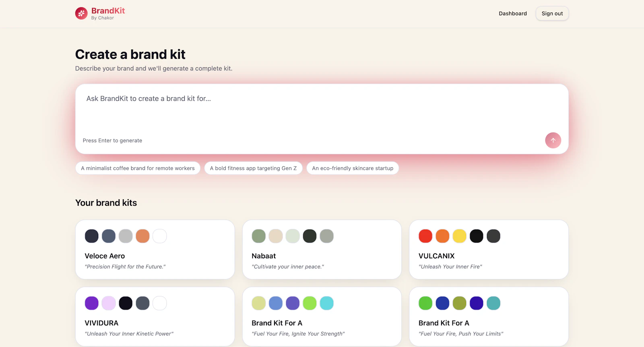This screenshot has width=644, height=347.
Task: Select black swatch in VULCANIX
Action: 477,236
